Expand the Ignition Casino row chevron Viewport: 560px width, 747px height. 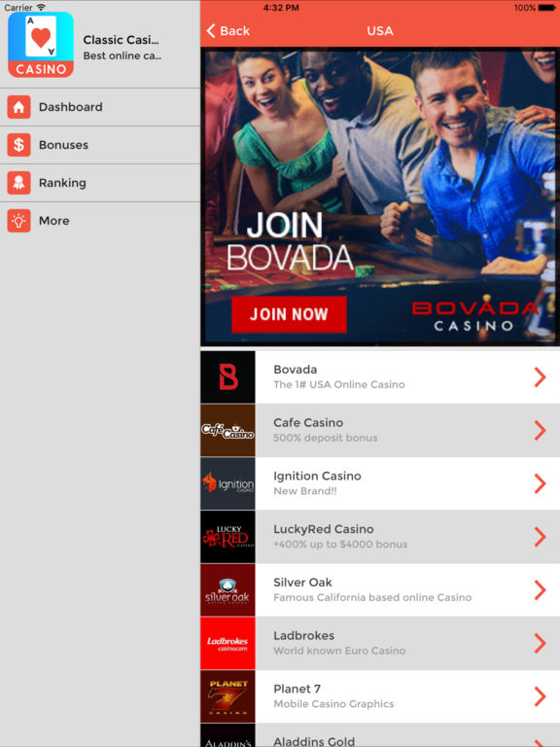pyautogui.click(x=540, y=483)
